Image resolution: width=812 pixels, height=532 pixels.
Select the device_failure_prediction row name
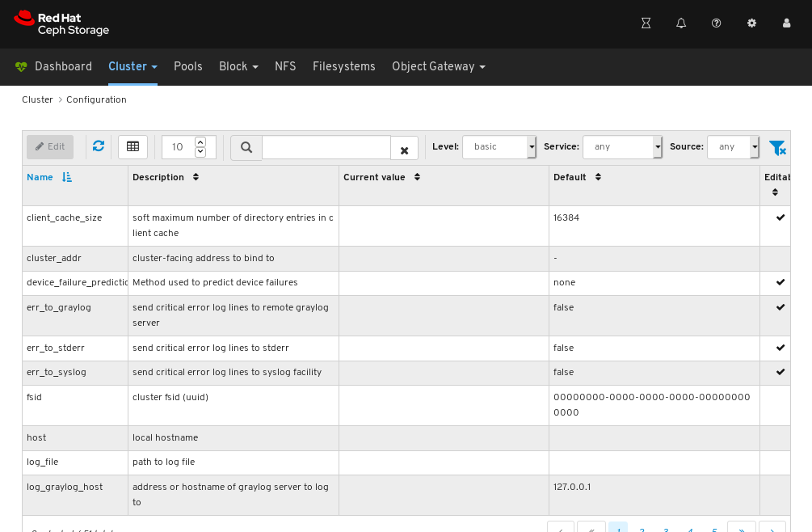[78, 282]
